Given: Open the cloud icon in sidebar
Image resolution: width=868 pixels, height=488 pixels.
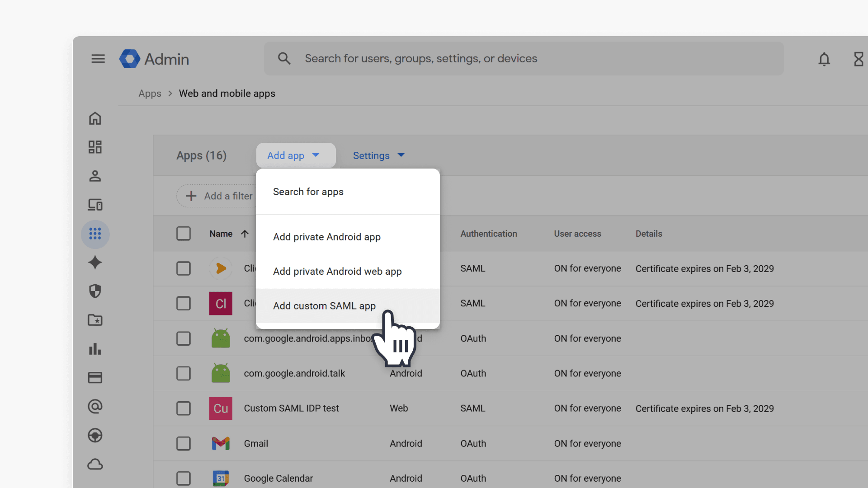Looking at the screenshot, I should pos(95,465).
